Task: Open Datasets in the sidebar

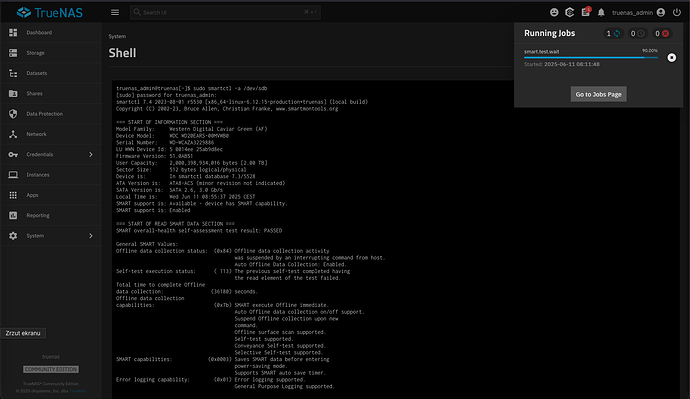Action: [x=51, y=73]
